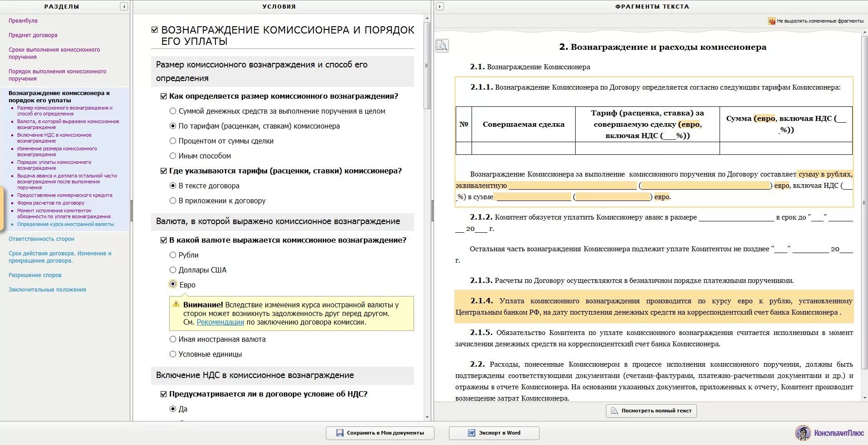Toggle checkbox Где указываются тарифы
This screenshot has width=868, height=445.
pyautogui.click(x=164, y=171)
